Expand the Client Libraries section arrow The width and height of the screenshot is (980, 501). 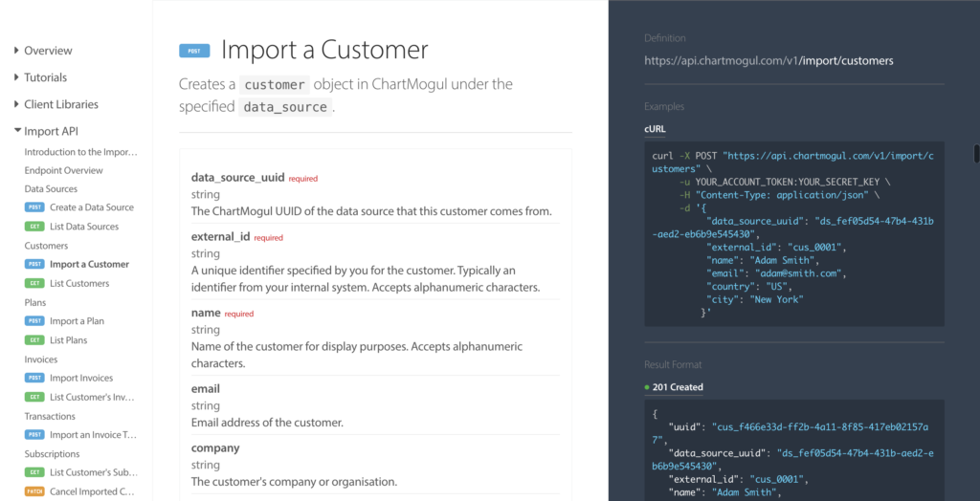click(x=16, y=104)
